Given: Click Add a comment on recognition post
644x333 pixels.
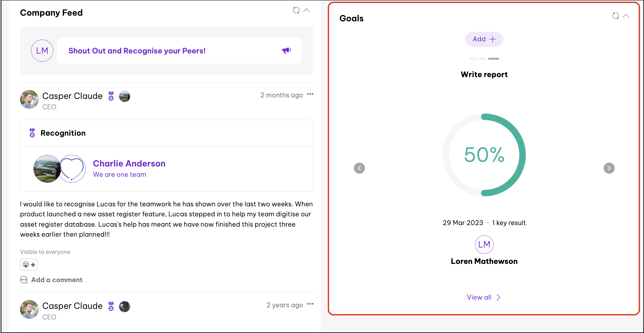Looking at the screenshot, I should (x=57, y=280).
